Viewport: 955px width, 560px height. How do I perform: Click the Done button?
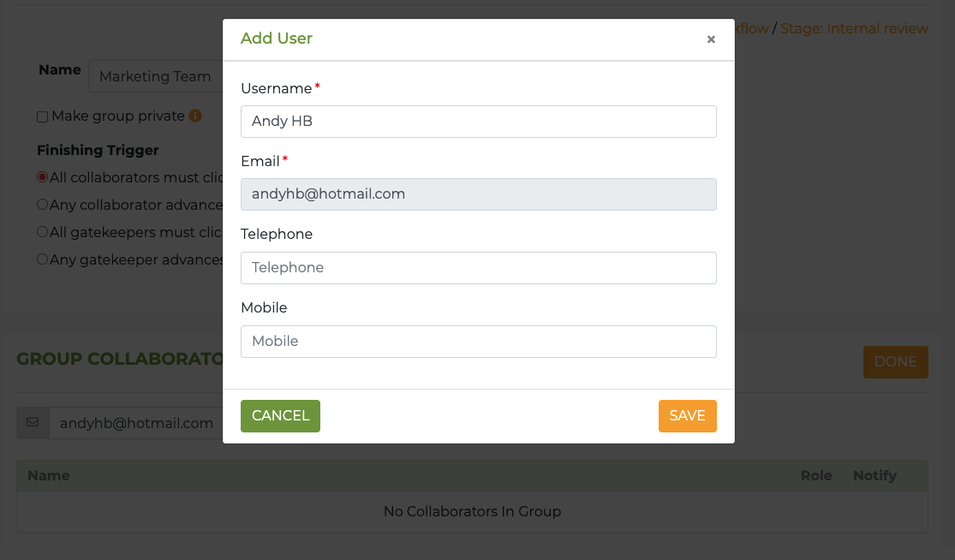(895, 362)
